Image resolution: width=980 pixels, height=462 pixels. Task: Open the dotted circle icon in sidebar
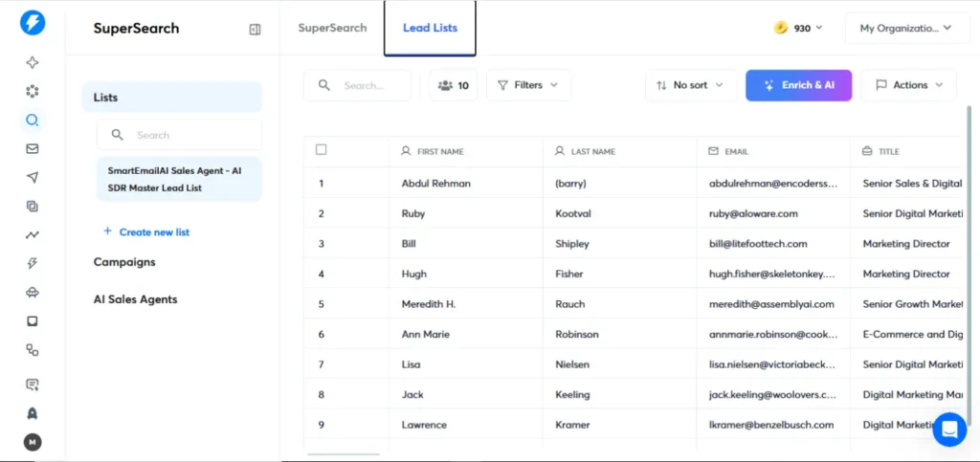33,92
